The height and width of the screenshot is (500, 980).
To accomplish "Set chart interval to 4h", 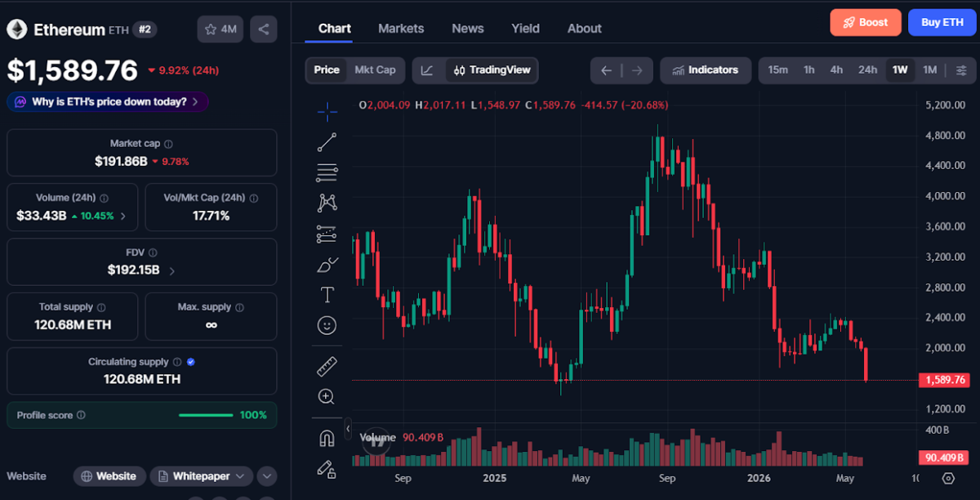I will point(836,70).
